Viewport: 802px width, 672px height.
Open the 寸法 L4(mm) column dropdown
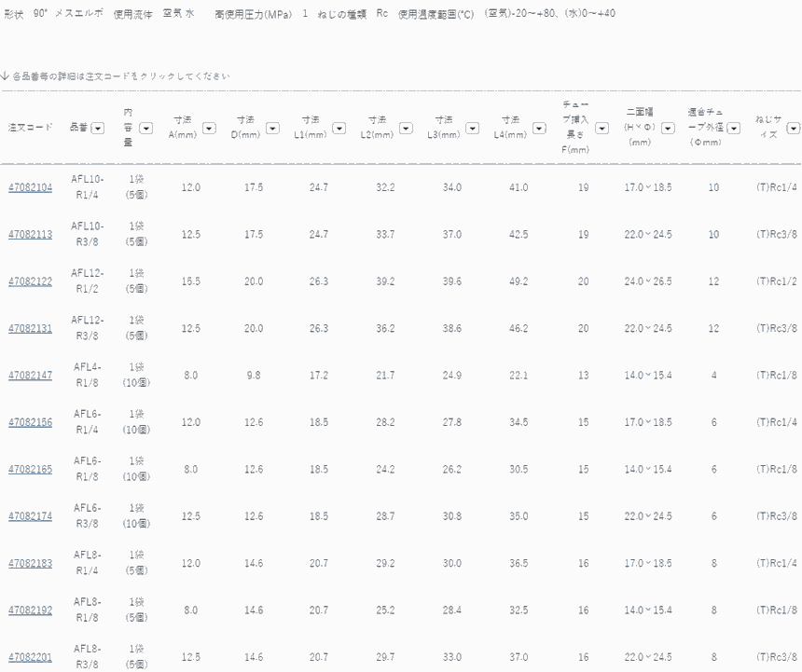click(x=537, y=128)
